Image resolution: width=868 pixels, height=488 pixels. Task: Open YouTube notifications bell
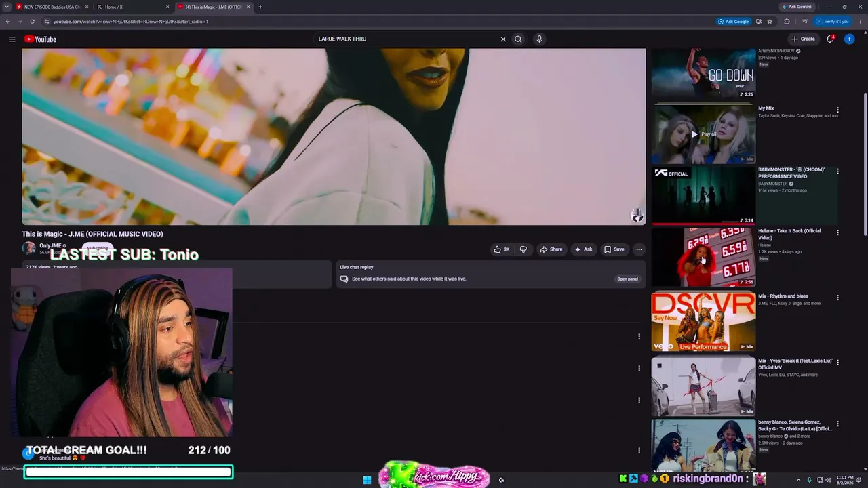(829, 39)
